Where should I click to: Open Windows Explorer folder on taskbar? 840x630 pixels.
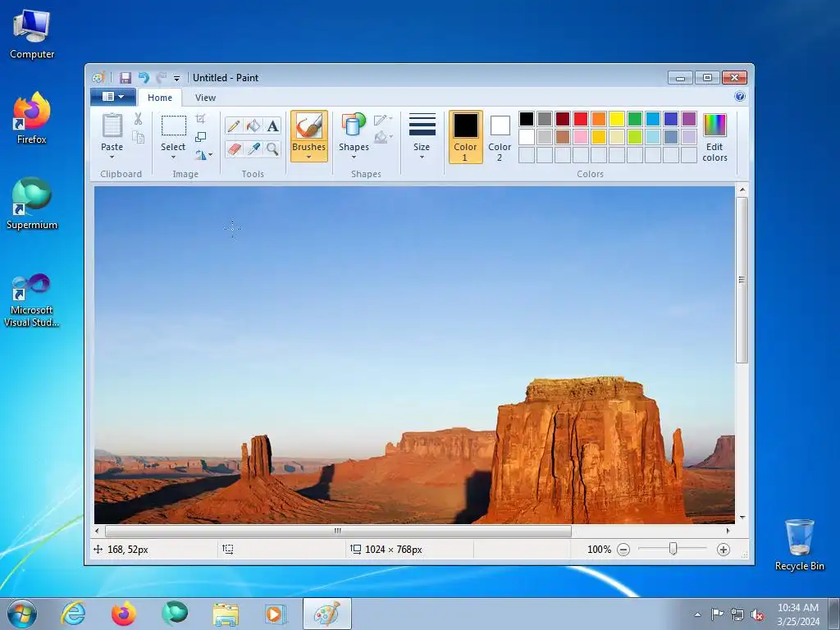point(226,614)
